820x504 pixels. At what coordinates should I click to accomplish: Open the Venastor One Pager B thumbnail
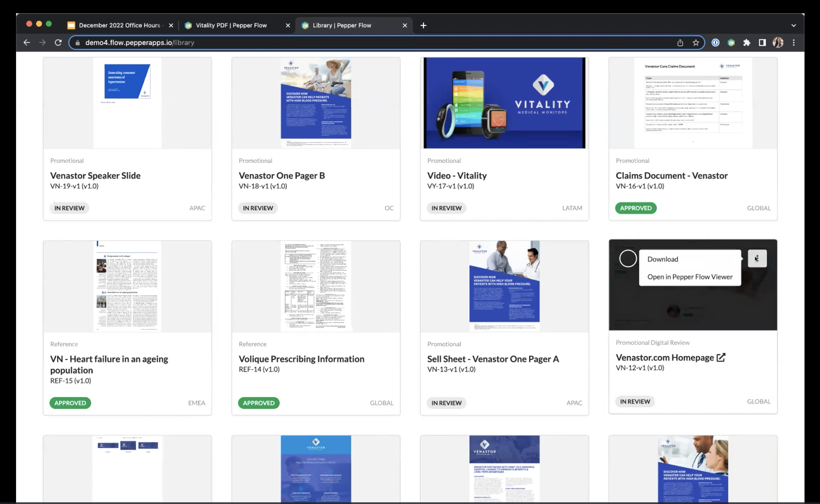coord(316,103)
